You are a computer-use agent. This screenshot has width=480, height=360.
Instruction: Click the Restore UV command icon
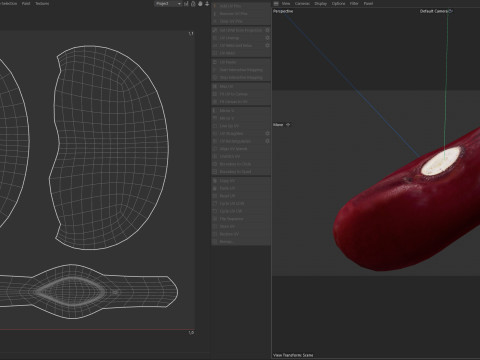pos(215,234)
